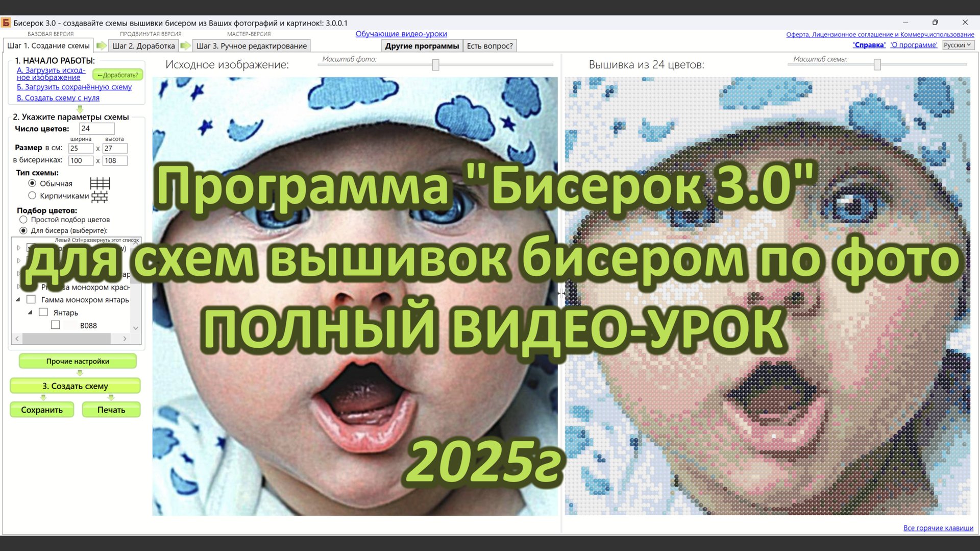Switch to Шаг 1. Создание схемы tab
980x551 pixels.
tap(48, 45)
